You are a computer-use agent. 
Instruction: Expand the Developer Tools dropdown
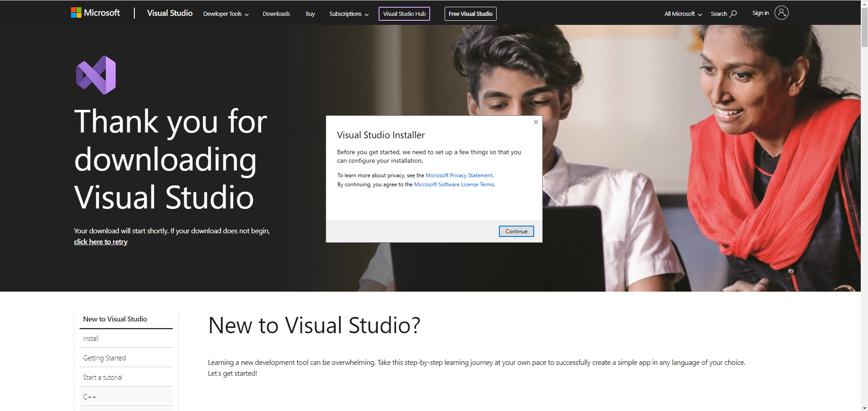click(226, 14)
